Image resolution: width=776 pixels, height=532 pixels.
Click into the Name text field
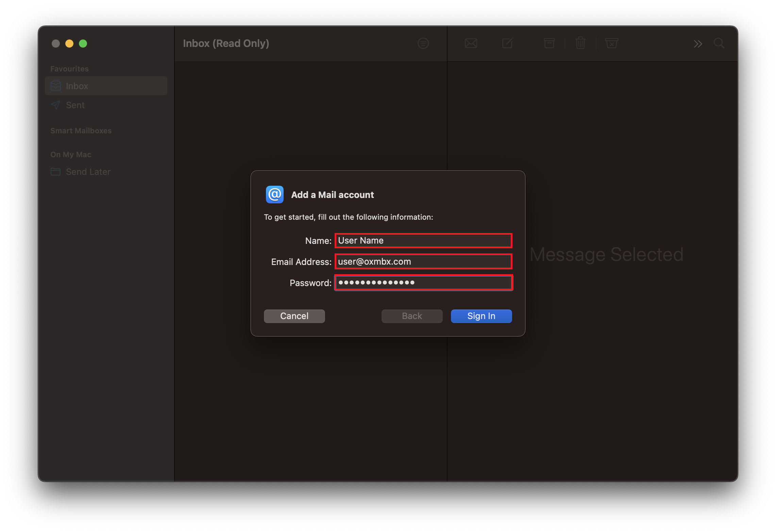pos(423,240)
